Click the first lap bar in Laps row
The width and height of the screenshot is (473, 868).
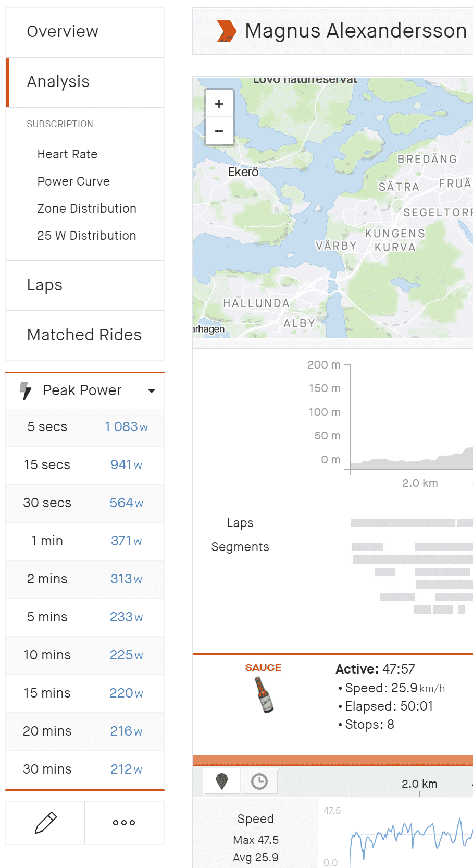(402, 523)
